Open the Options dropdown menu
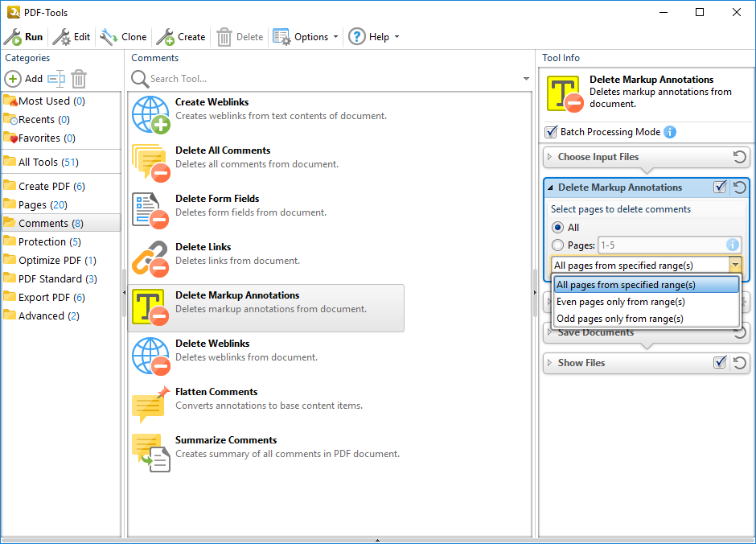 coord(306,37)
